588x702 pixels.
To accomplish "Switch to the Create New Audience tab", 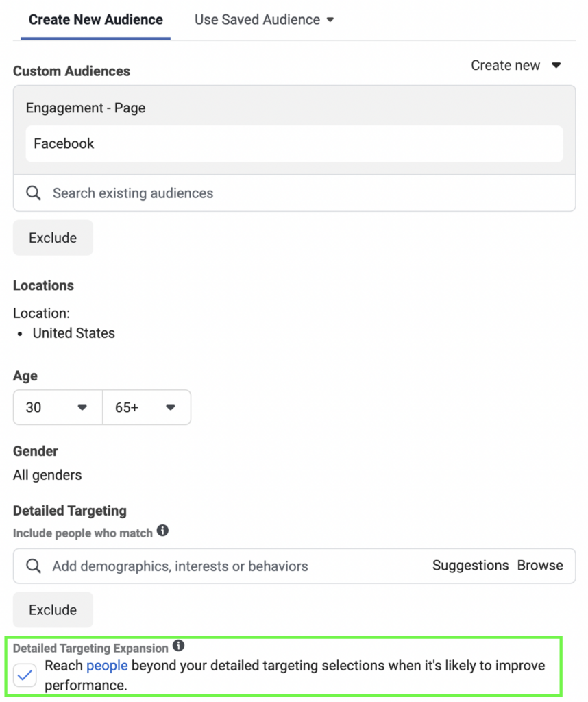I will [95, 19].
